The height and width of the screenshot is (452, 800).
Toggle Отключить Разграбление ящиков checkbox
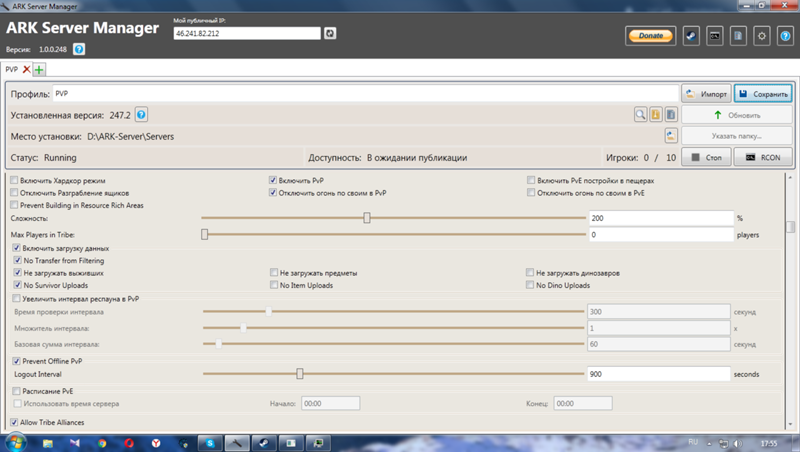(x=14, y=192)
